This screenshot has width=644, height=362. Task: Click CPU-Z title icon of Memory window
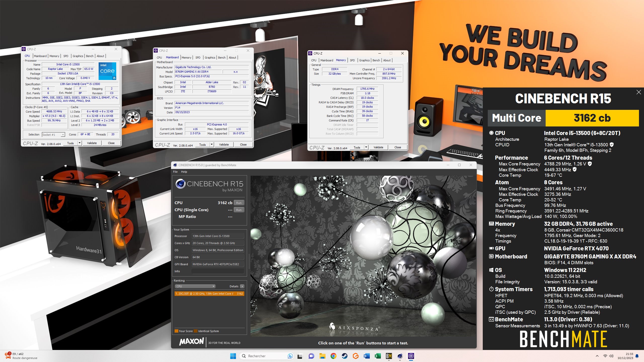pos(310,53)
